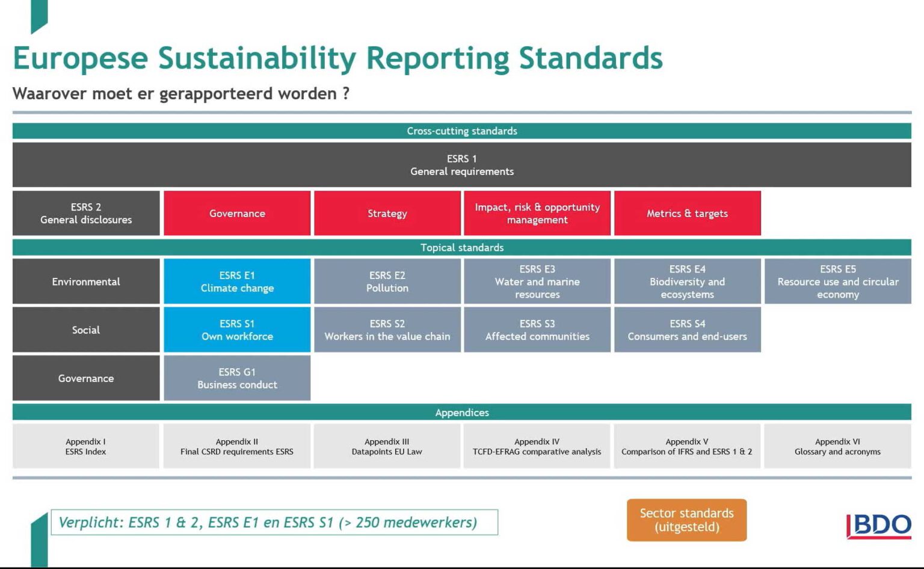This screenshot has width=924, height=569.
Task: Select ESRS E3 Water and marine resources
Action: pos(537,281)
